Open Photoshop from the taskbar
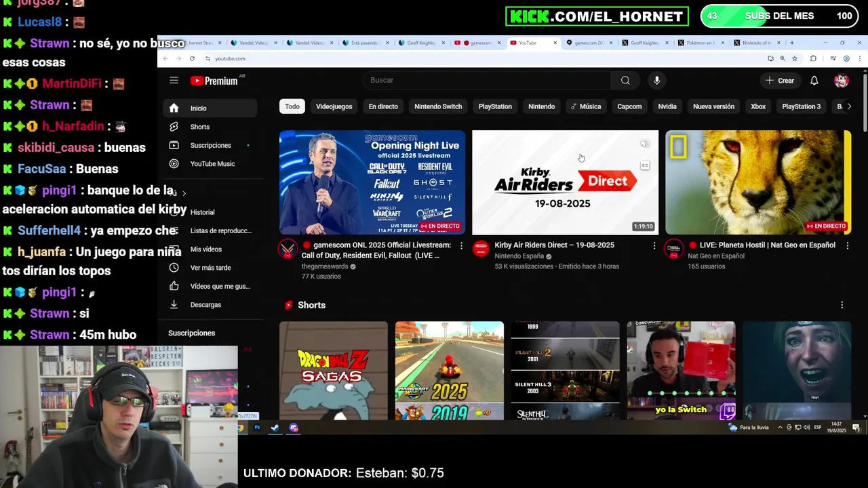 pos(257,428)
